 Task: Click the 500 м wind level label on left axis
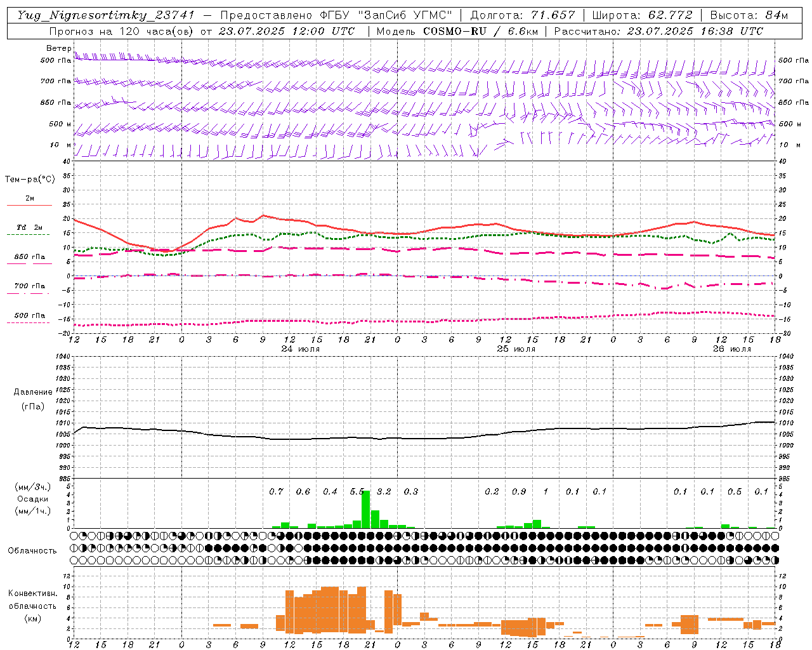(x=60, y=124)
